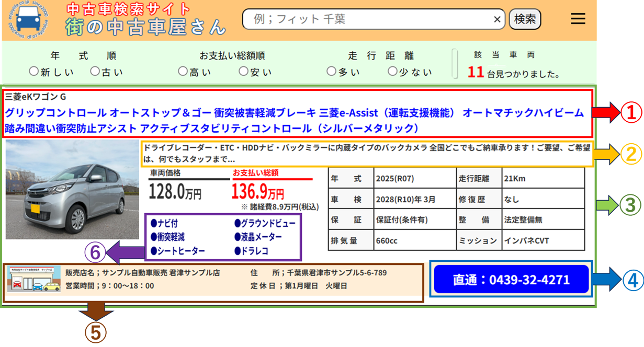This screenshot has height=347, width=644.
Task: Select 少ない under 走行距離
Action: (392, 72)
